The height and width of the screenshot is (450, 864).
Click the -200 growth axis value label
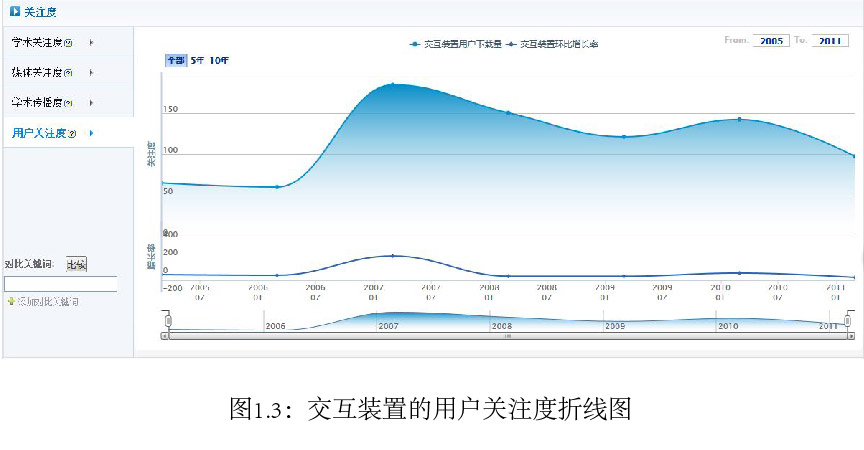coord(172,288)
